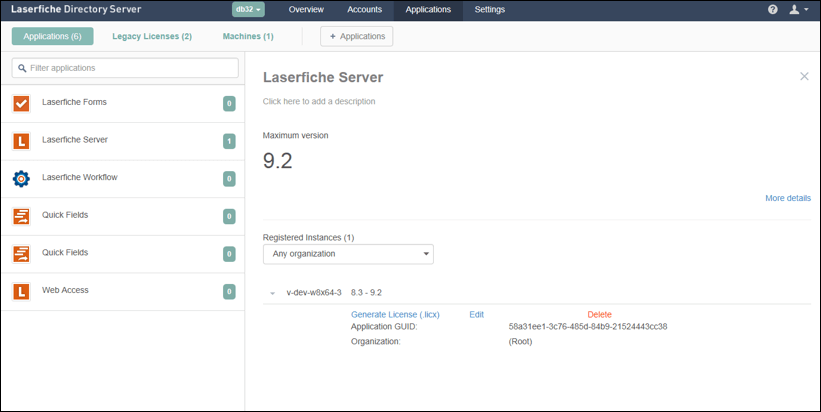The width and height of the screenshot is (821, 412).
Task: Click the count badge for Laserfiche Forms
Action: point(229,104)
